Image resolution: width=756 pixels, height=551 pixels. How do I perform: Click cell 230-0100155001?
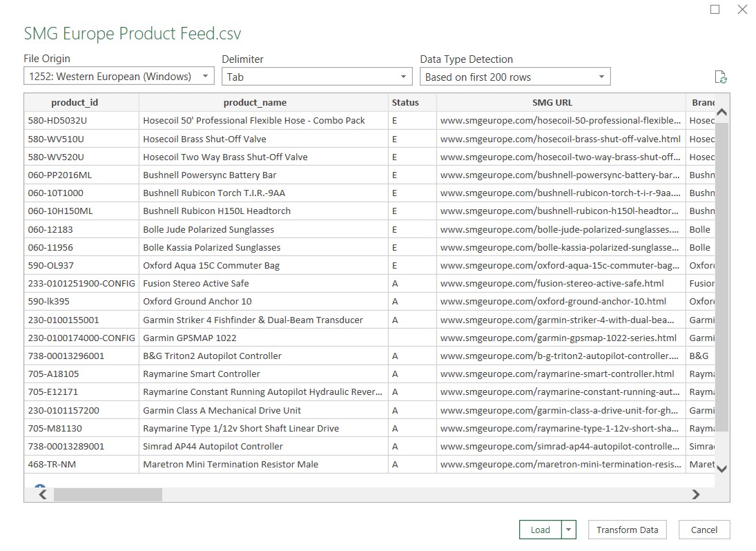point(81,320)
